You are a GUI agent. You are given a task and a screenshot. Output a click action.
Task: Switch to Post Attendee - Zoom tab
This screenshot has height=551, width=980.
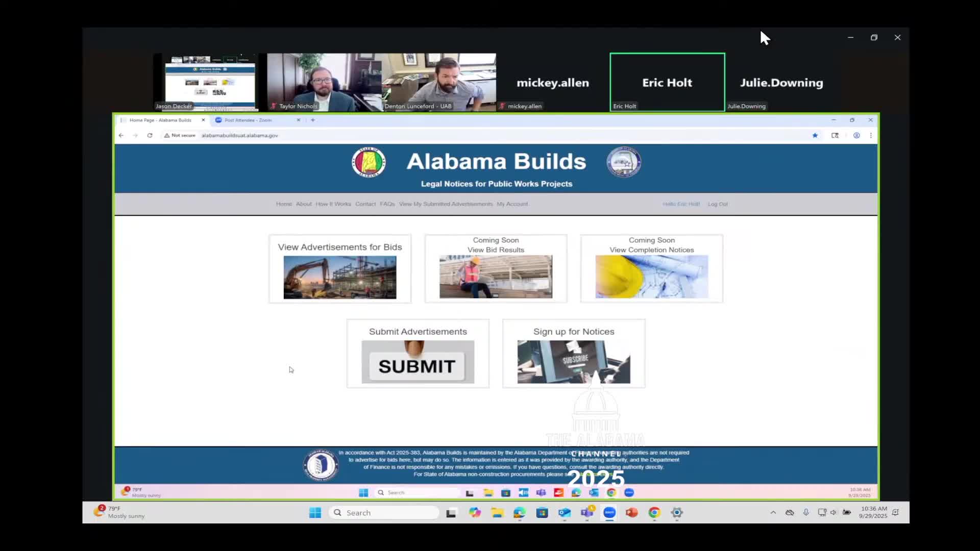[248, 120]
